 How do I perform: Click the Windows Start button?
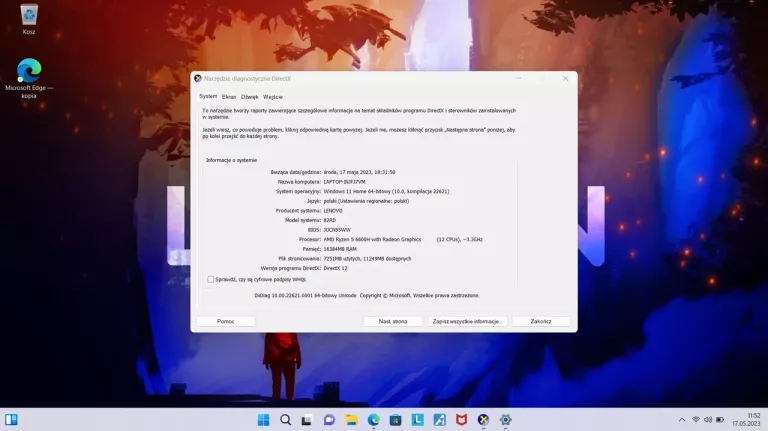click(x=263, y=420)
